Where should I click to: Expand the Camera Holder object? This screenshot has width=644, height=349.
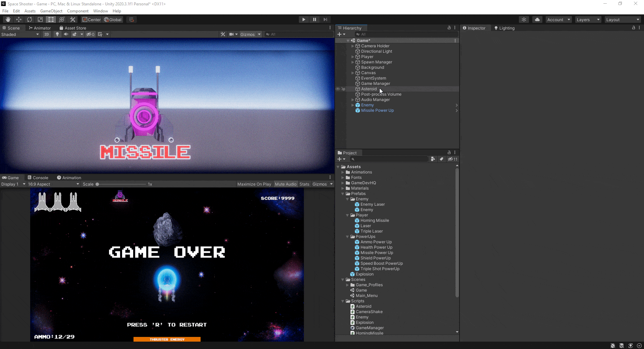pos(353,46)
